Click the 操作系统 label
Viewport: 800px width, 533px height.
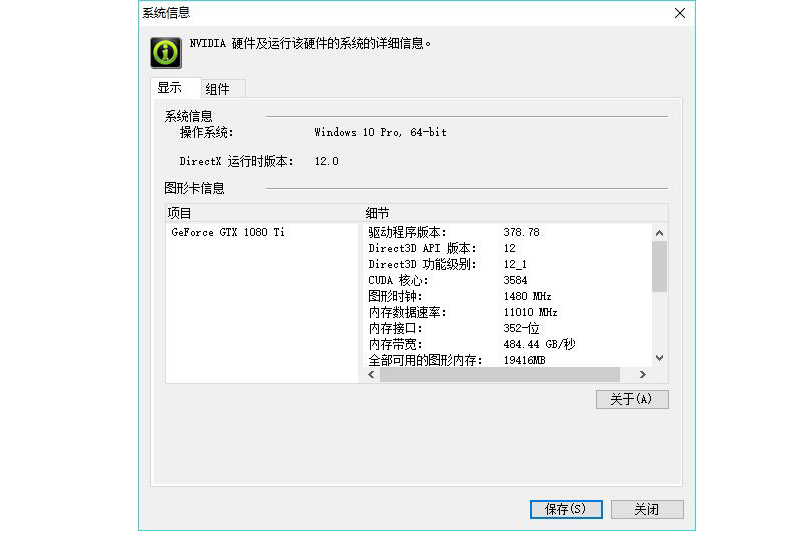pyautogui.click(x=206, y=133)
